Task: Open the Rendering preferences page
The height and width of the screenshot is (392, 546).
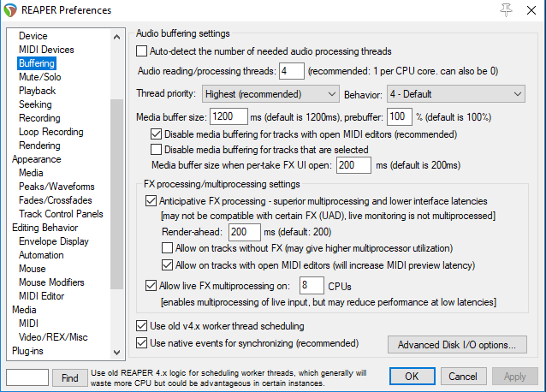Action: (39, 146)
